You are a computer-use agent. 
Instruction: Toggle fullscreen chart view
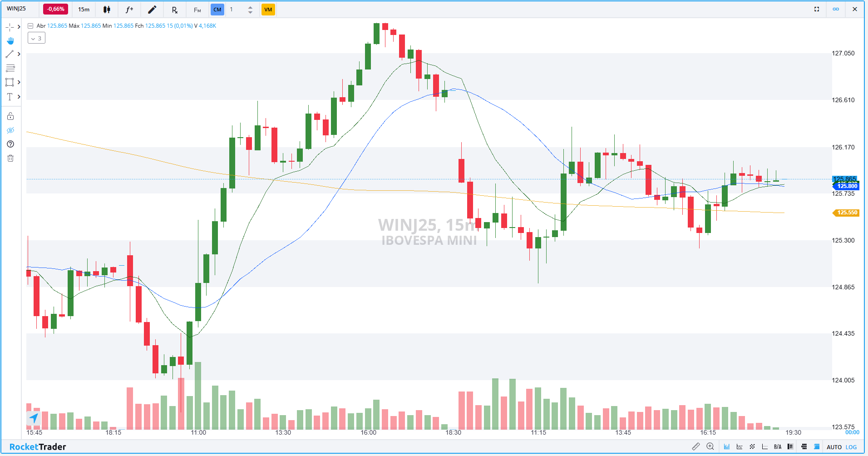click(817, 9)
